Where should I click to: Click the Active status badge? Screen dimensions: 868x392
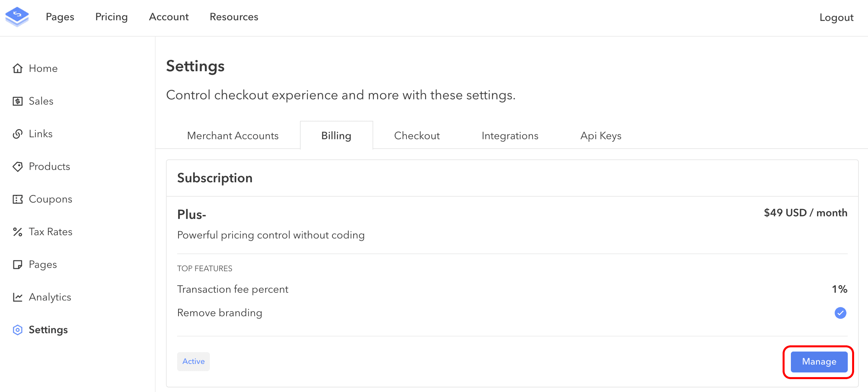tap(193, 361)
